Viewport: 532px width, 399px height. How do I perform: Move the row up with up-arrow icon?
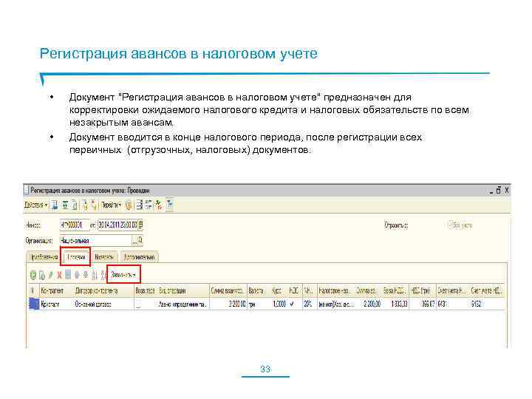77,274
